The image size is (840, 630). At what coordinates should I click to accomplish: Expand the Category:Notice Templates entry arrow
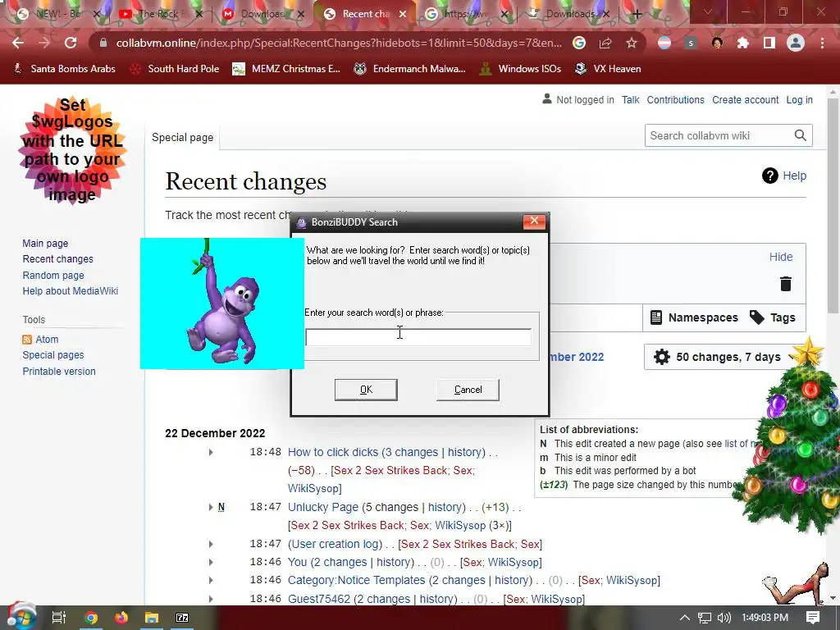pyautogui.click(x=211, y=580)
